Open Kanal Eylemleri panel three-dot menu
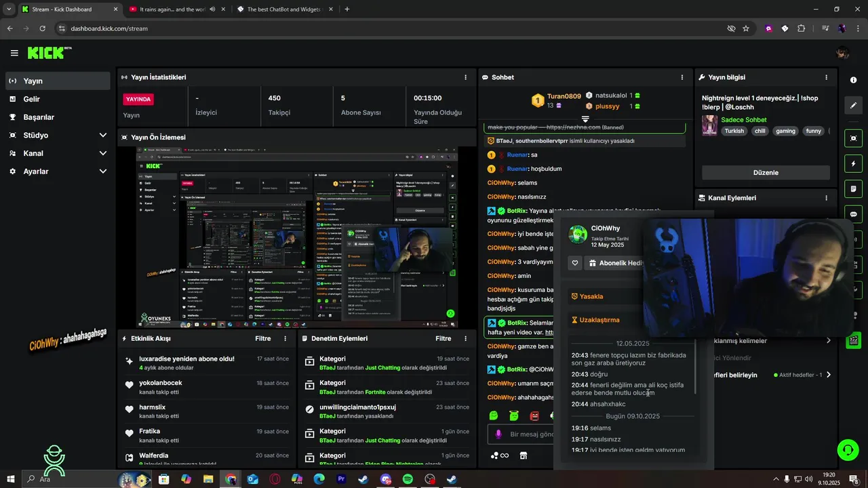Screen dimensions: 868x488 tap(826, 198)
